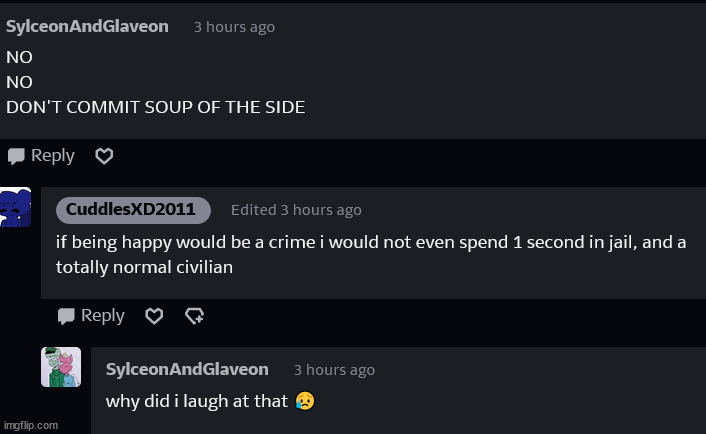The height and width of the screenshot is (434, 706).
Task: Open SylceonAndGlaveon's avatar on the bottom reply
Action: tap(61, 367)
